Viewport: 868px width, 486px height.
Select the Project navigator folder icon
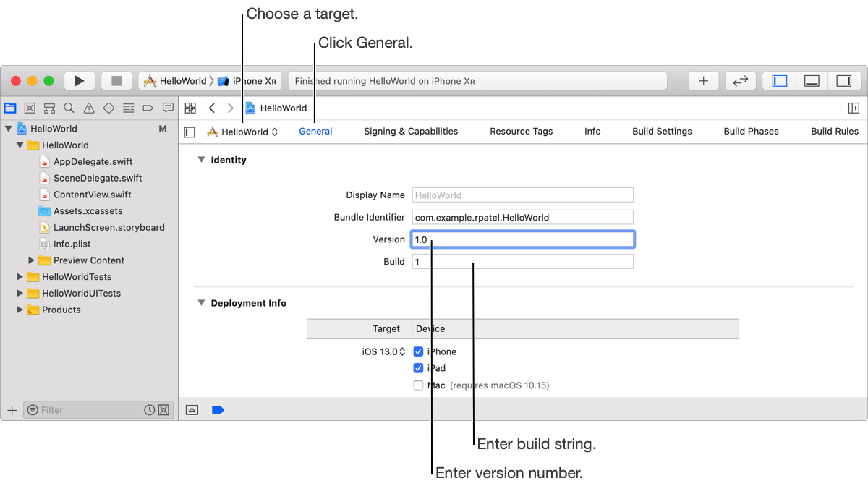(x=10, y=108)
